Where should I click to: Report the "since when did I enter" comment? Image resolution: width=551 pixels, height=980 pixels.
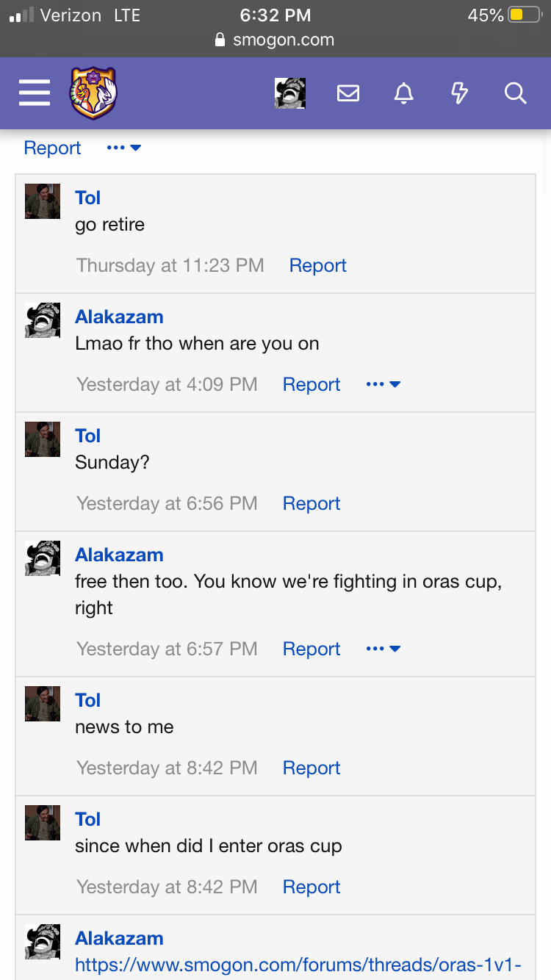(x=311, y=887)
